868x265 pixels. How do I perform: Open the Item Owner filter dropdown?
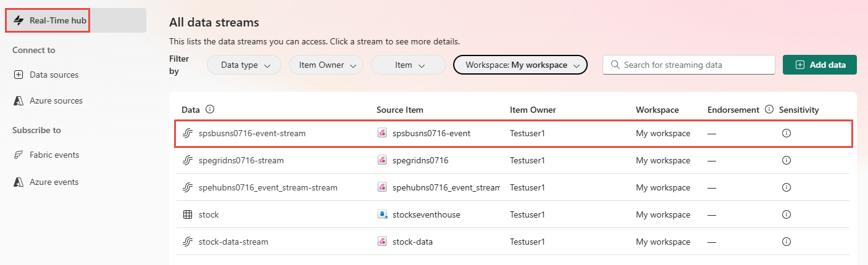pos(326,65)
